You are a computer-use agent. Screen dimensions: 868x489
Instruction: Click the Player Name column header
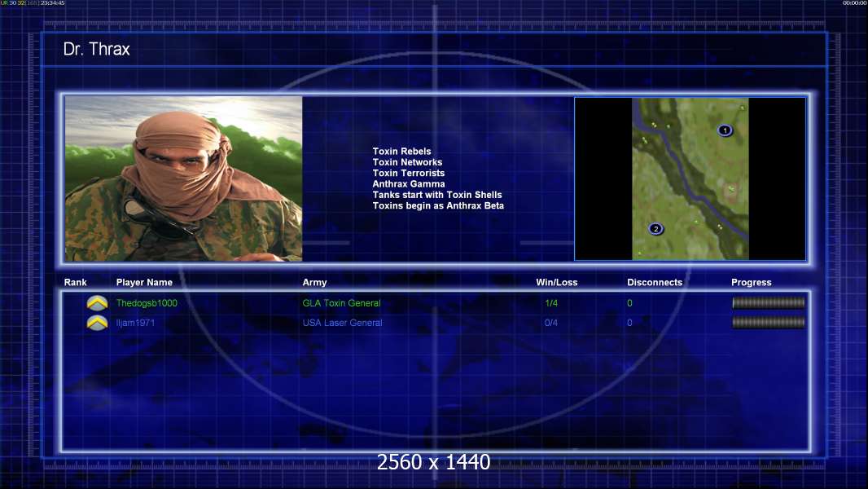tap(144, 283)
